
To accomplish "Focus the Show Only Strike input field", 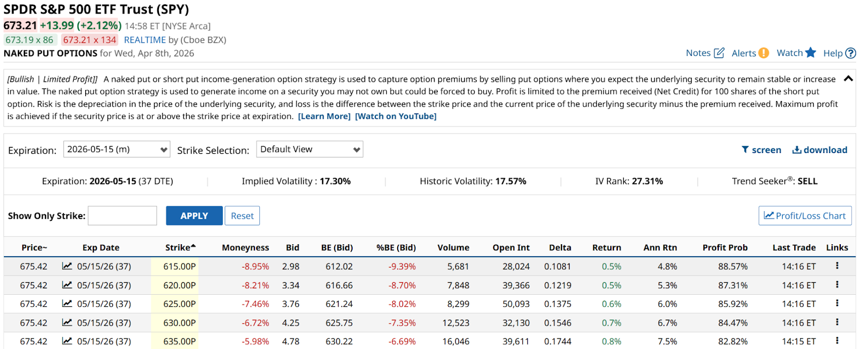I will 123,215.
